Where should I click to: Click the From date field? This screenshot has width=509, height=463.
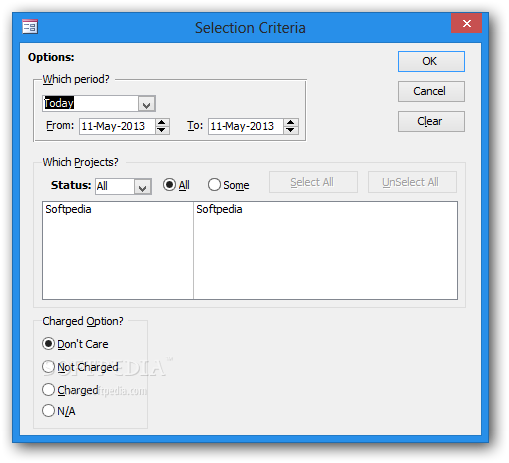(x=117, y=126)
